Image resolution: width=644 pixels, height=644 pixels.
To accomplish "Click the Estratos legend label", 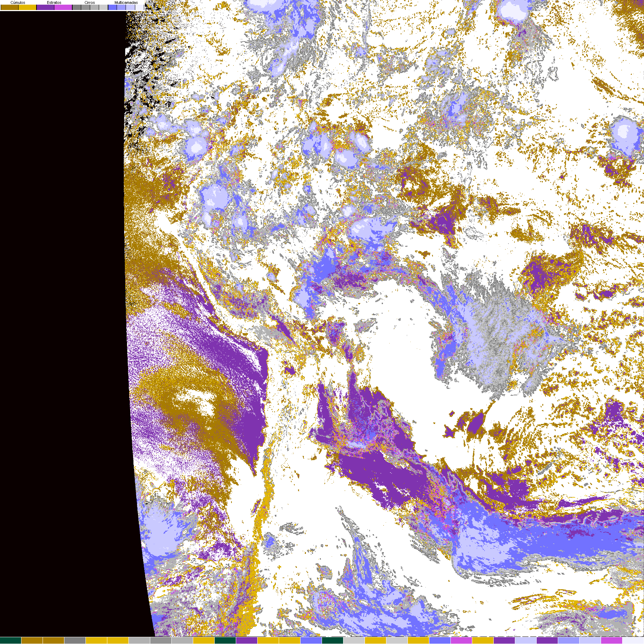I will 54,3.
